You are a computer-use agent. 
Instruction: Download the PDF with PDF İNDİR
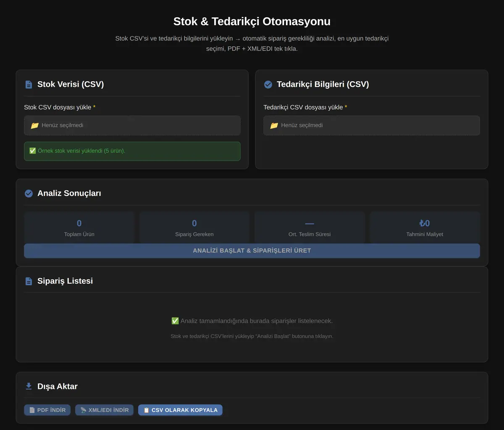coord(47,410)
